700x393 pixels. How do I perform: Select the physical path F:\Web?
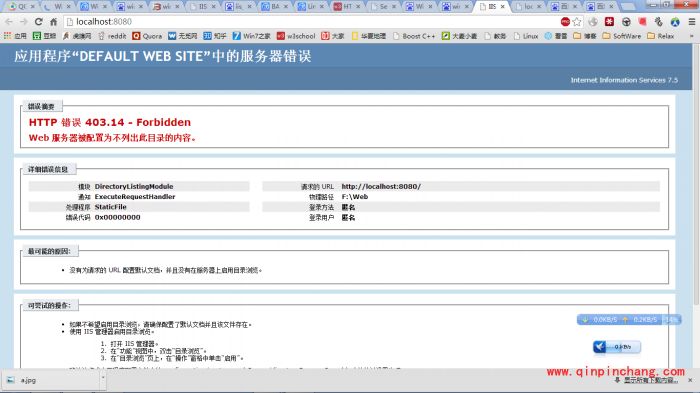355,196
